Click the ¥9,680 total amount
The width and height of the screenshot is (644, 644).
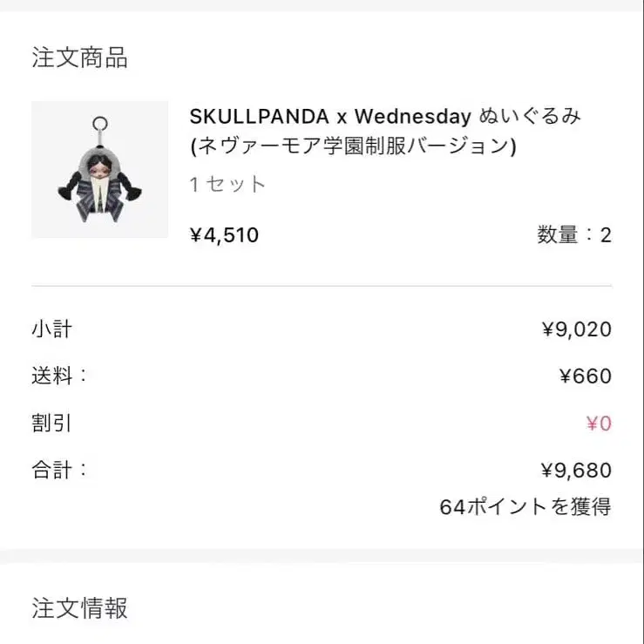point(576,471)
